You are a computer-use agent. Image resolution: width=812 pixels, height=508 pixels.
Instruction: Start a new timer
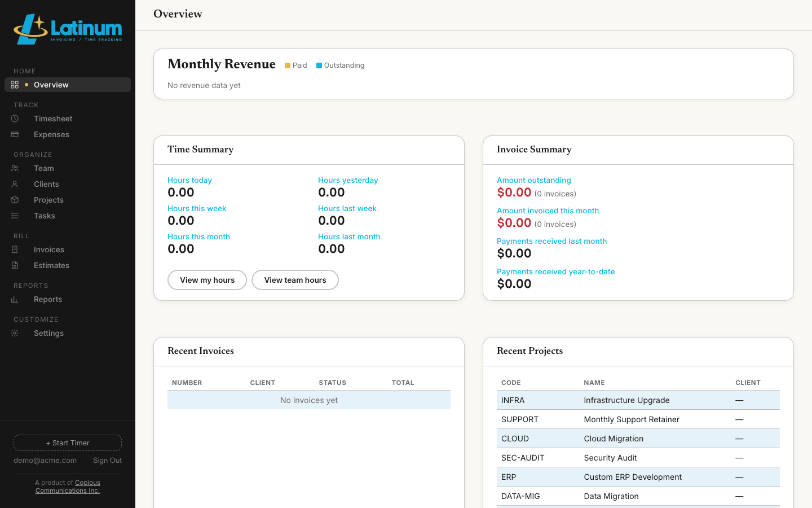coord(68,443)
